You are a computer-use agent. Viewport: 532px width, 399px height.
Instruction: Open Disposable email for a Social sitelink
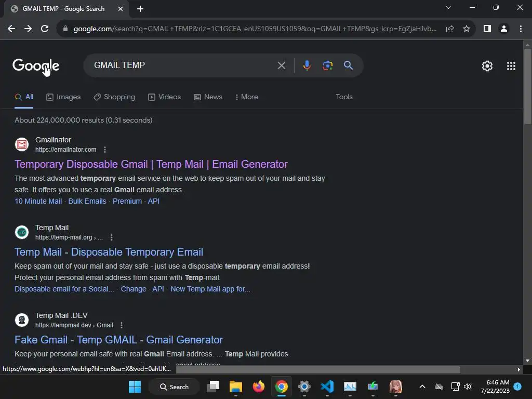[64, 289]
